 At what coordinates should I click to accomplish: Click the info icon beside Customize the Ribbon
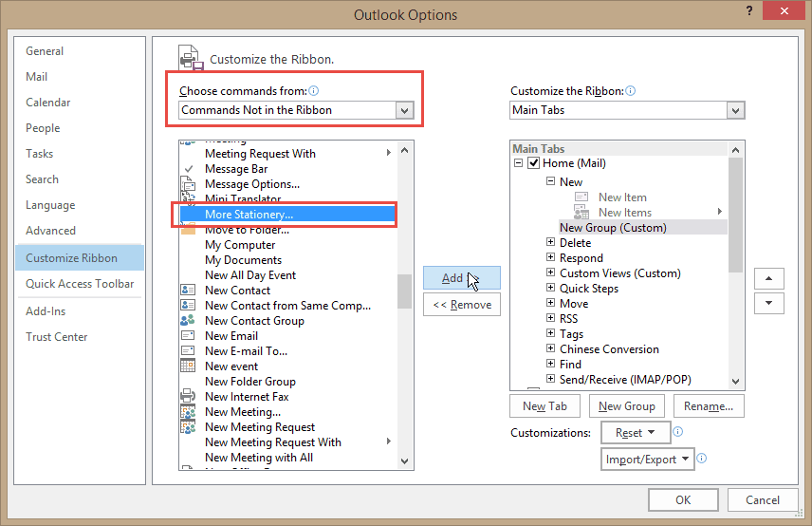630,91
